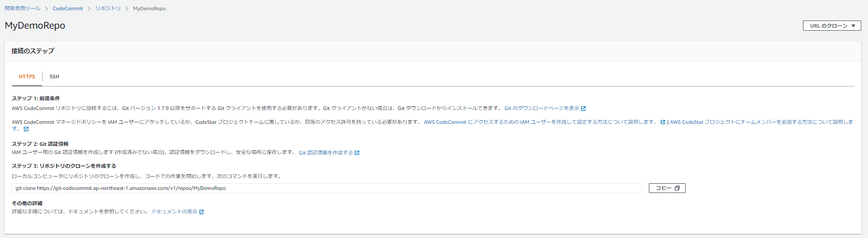Click the external icon after the CodeStar link
This screenshot has height=238, width=868.
pos(26,129)
